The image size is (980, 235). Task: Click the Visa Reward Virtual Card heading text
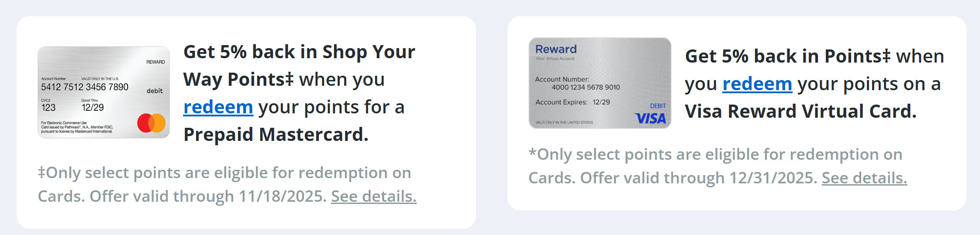click(800, 112)
